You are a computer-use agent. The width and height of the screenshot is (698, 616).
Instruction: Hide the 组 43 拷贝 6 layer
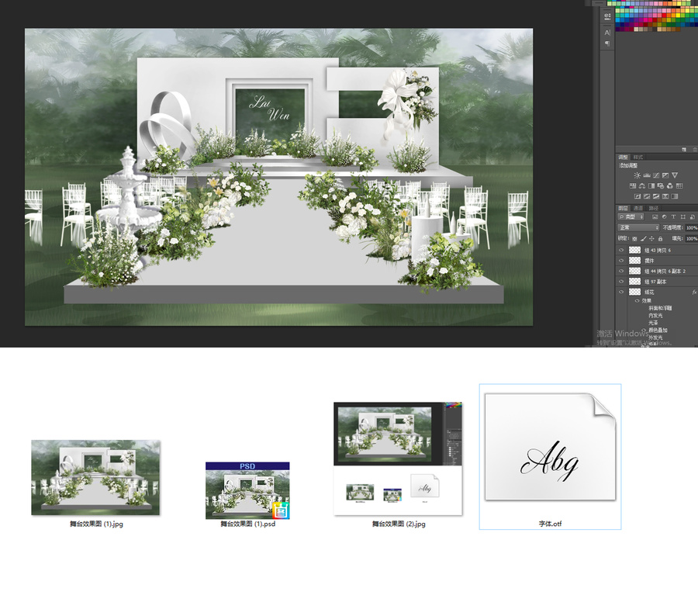(621, 251)
